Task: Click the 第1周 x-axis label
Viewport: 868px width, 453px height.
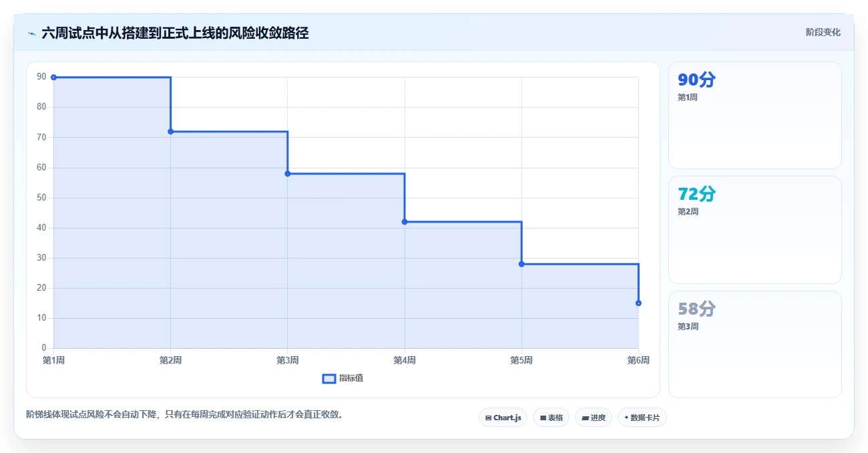Action: (x=53, y=361)
